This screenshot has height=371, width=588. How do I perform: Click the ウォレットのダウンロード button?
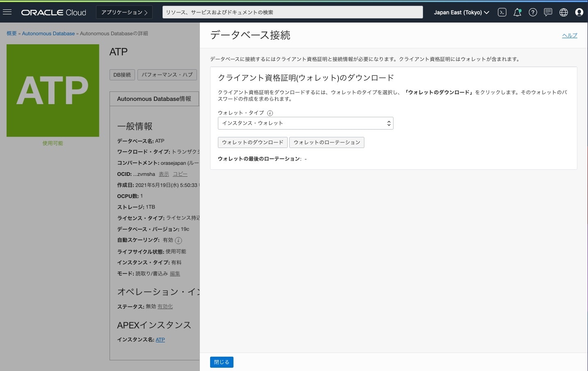tap(252, 142)
